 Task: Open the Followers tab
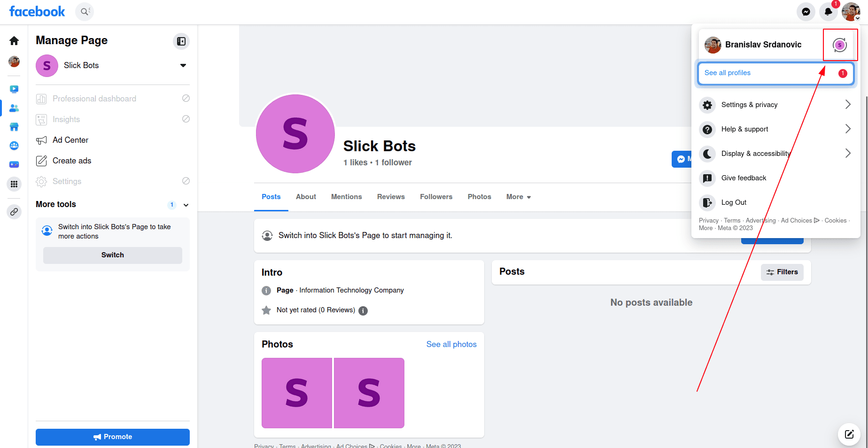pos(436,197)
